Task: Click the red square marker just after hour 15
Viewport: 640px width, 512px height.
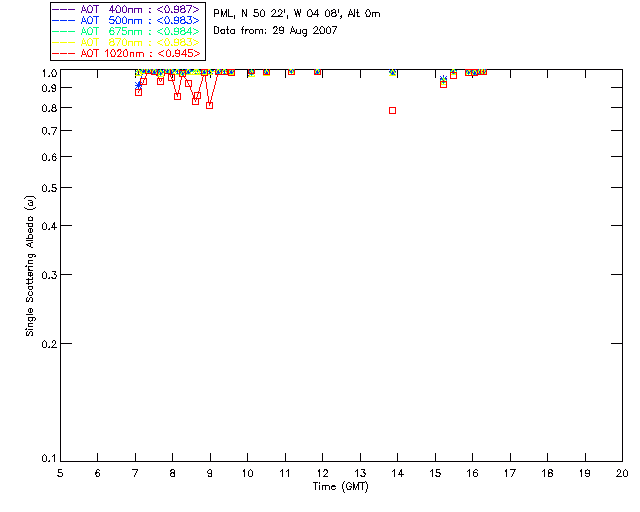Action: point(443,85)
